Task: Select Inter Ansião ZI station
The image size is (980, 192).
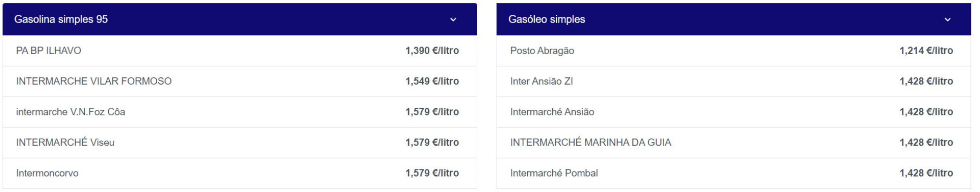Action: point(733,81)
